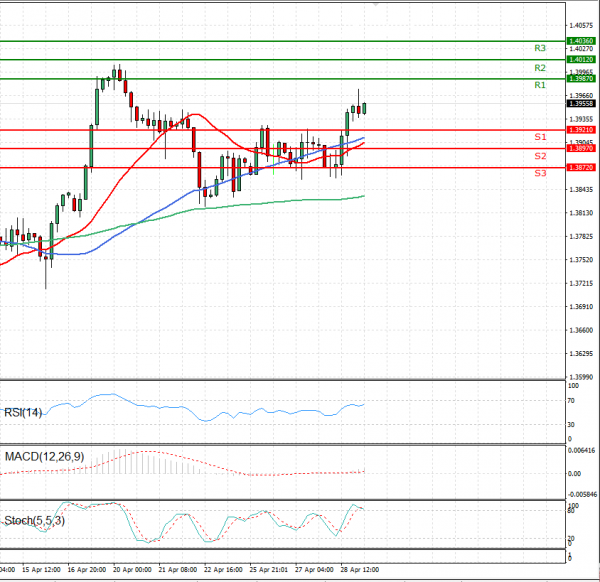Click the 1.40360 green price tag
The width and height of the screenshot is (600, 582).
point(581,41)
